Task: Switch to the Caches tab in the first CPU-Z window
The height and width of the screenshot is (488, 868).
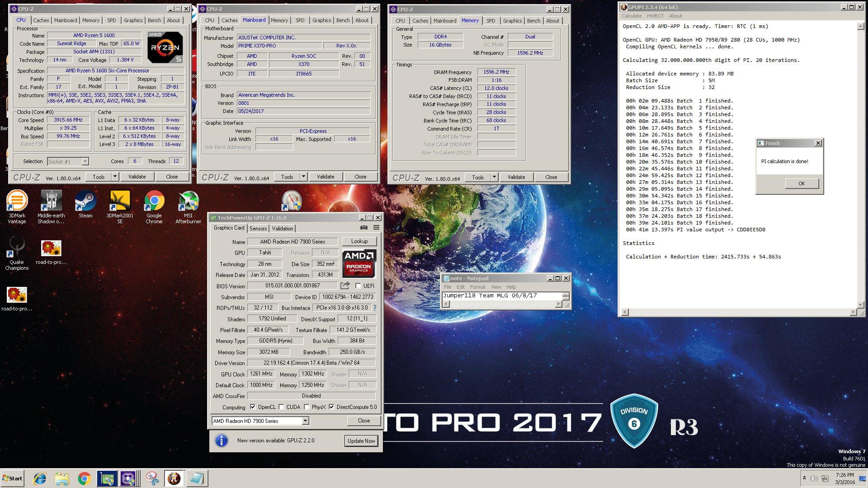Action: pos(41,20)
